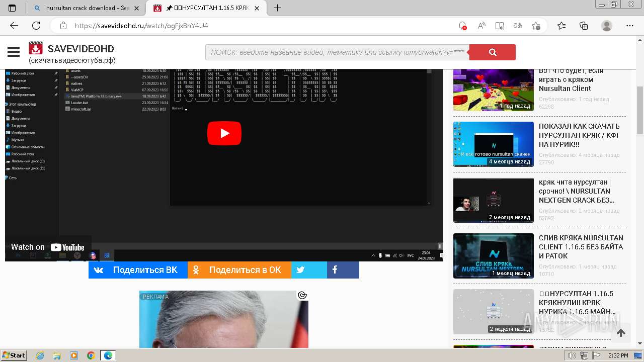Click the ad info icon on РЕКЛАМА banner

tap(302, 295)
